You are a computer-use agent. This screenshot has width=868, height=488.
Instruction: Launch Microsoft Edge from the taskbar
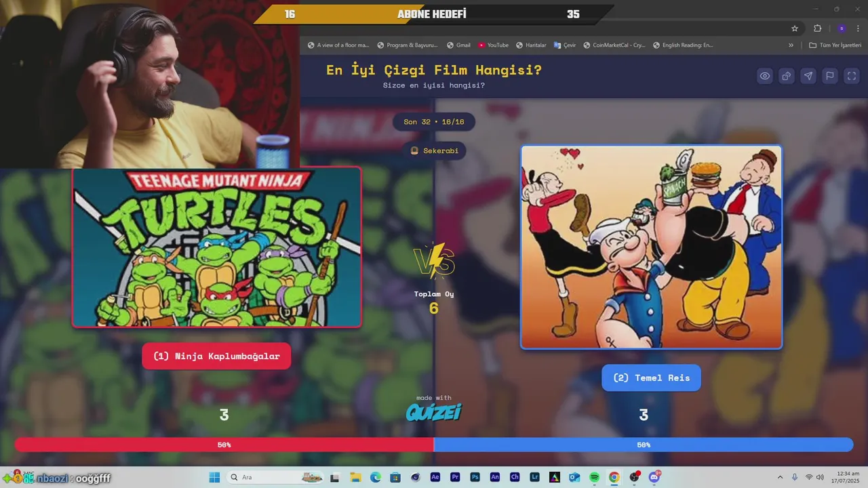[x=375, y=477]
